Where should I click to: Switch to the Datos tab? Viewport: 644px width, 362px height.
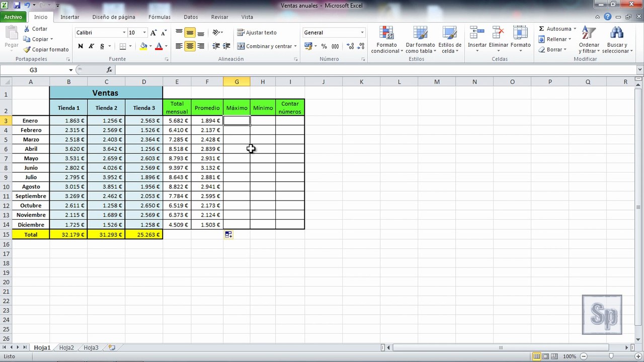point(191,17)
